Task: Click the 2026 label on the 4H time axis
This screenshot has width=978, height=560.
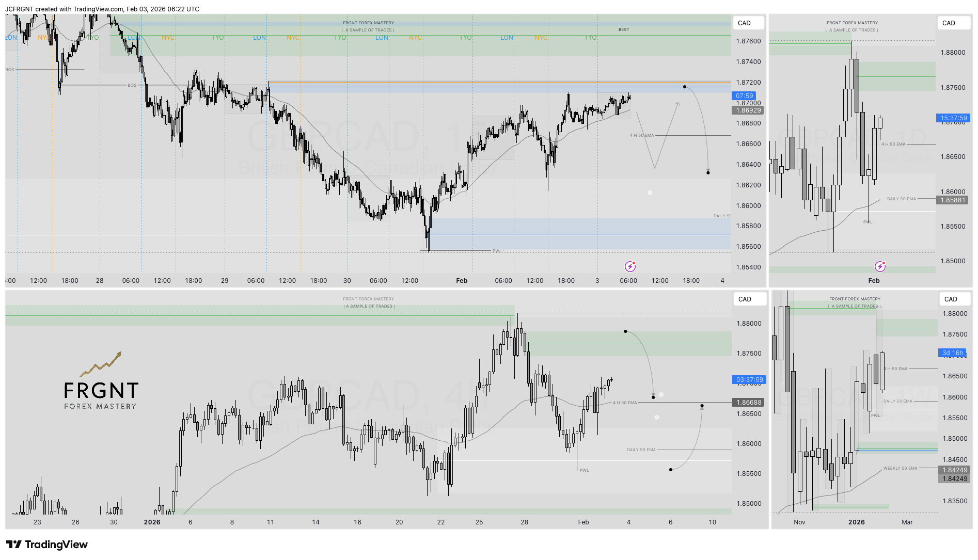Action: [x=152, y=522]
